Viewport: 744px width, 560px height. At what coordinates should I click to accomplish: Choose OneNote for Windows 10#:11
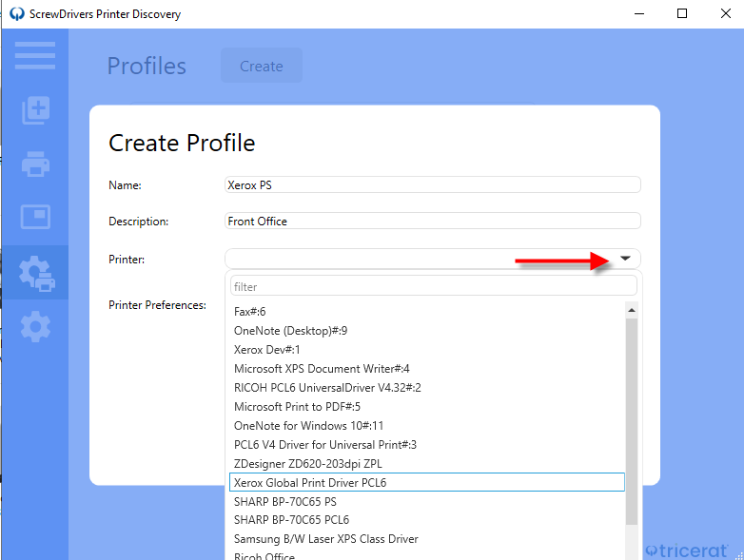pyautogui.click(x=427, y=425)
